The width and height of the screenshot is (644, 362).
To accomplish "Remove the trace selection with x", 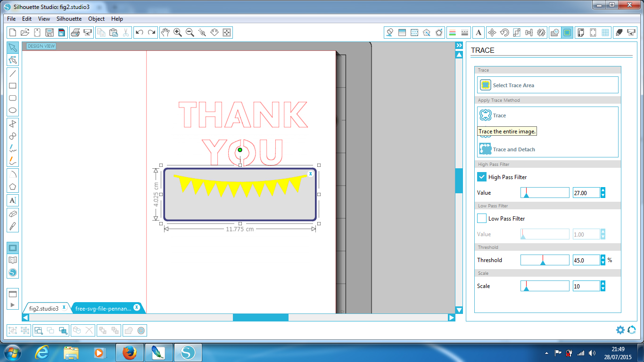I will click(x=310, y=174).
